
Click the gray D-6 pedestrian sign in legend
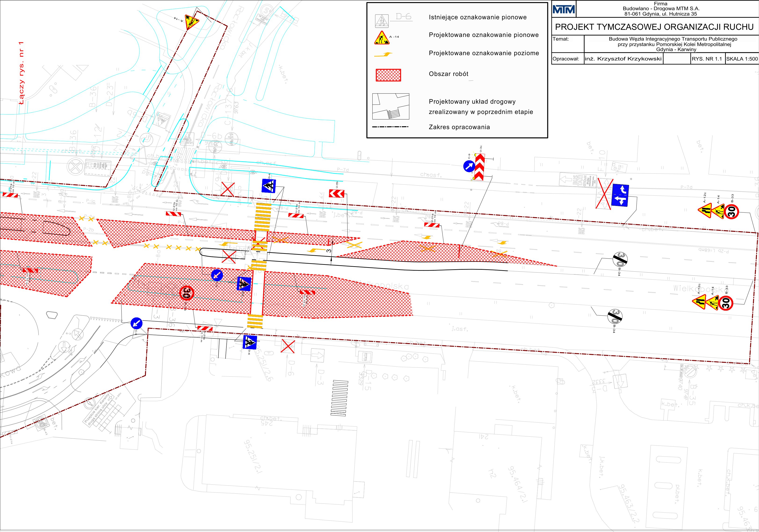coord(382,21)
